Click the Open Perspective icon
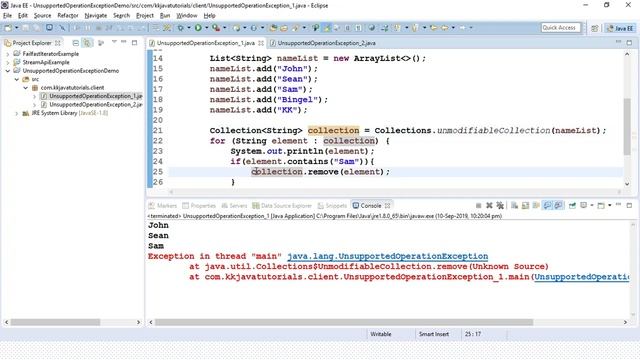 (594, 28)
